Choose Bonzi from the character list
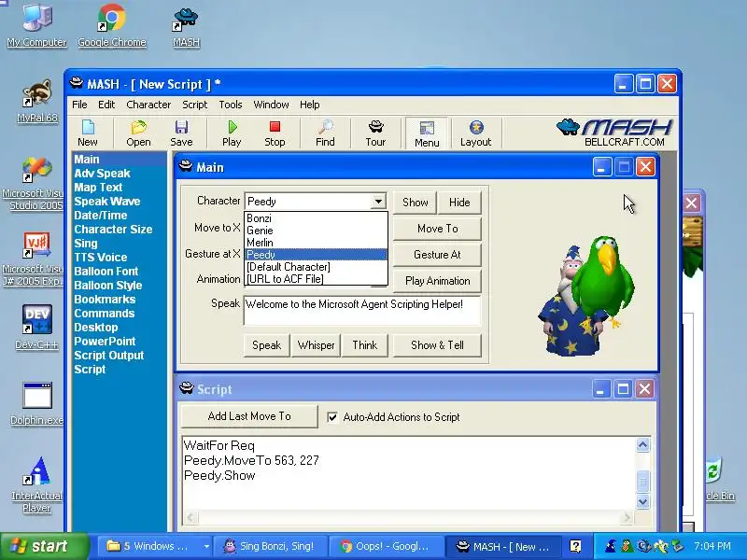 coord(316,218)
